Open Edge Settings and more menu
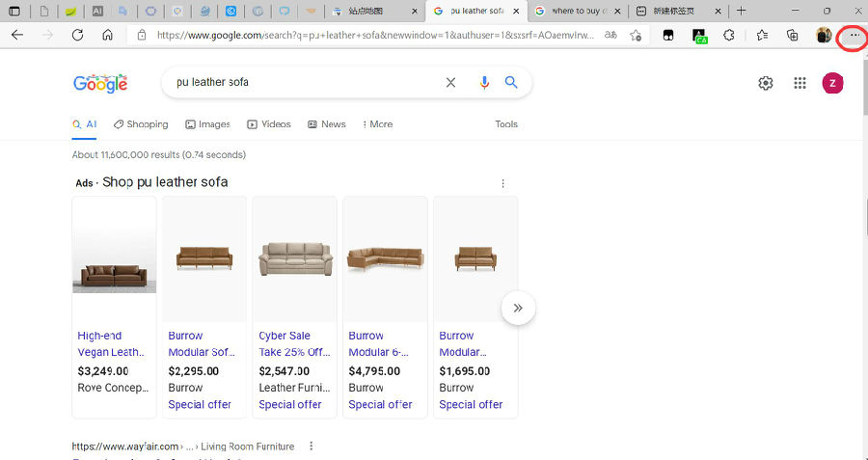Screen dimensions: 868x460 [x=854, y=35]
